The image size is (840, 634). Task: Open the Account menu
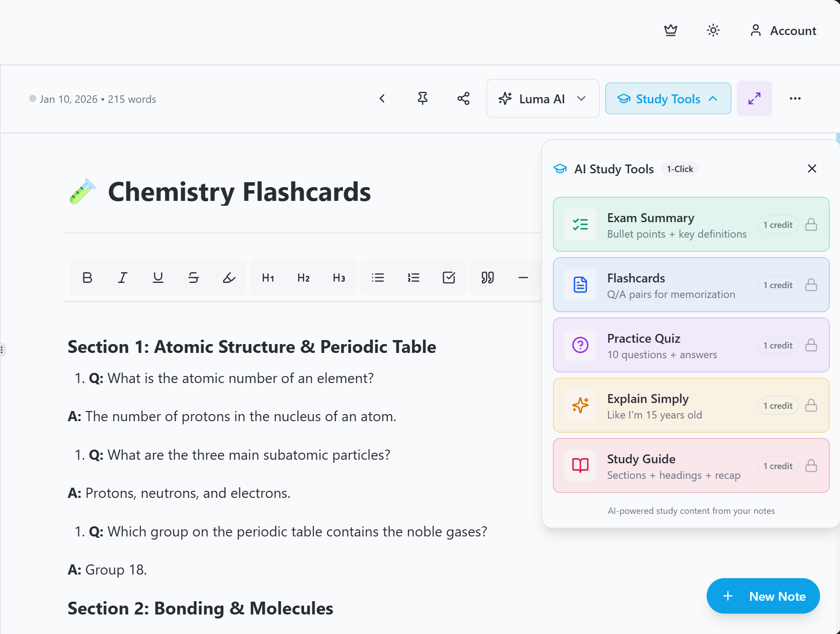[783, 31]
